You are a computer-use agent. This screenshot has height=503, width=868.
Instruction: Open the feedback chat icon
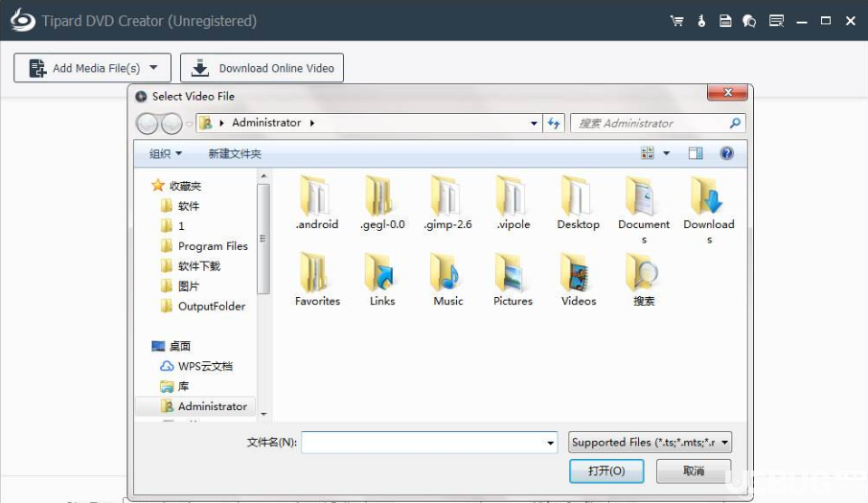pos(749,21)
